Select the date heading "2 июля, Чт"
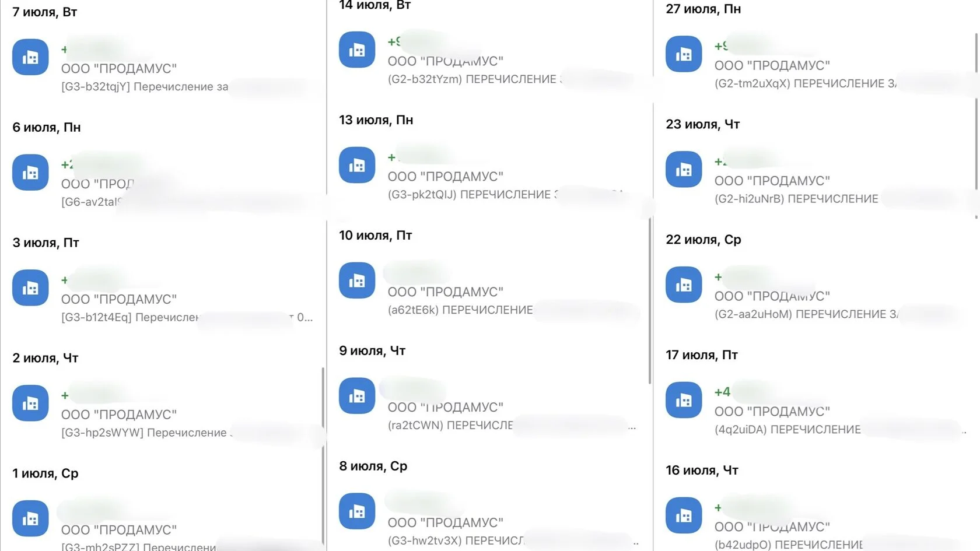Screen dimensions: 980x551 click(x=45, y=358)
